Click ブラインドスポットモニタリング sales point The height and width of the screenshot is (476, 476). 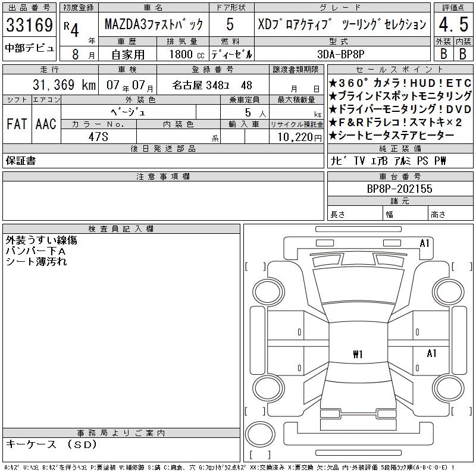point(400,96)
